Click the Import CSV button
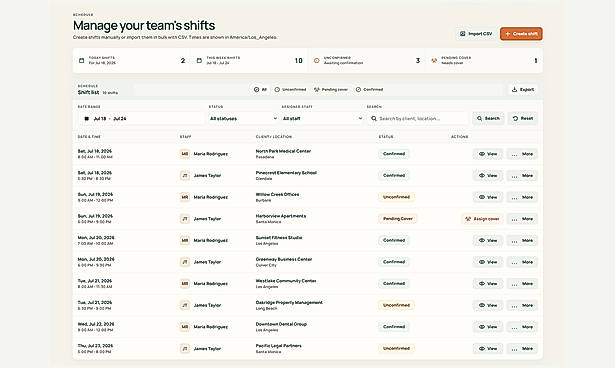 (476, 34)
